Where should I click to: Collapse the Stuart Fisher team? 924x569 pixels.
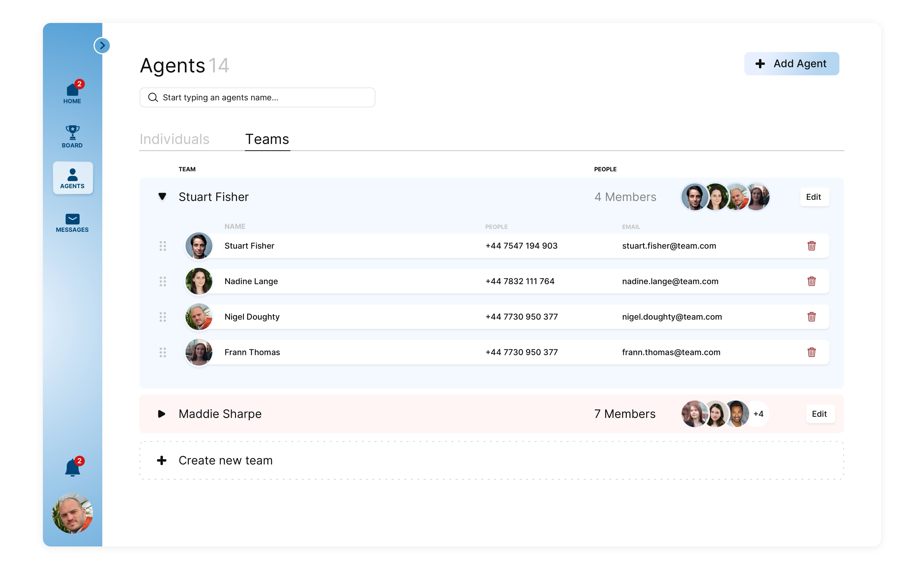click(162, 196)
